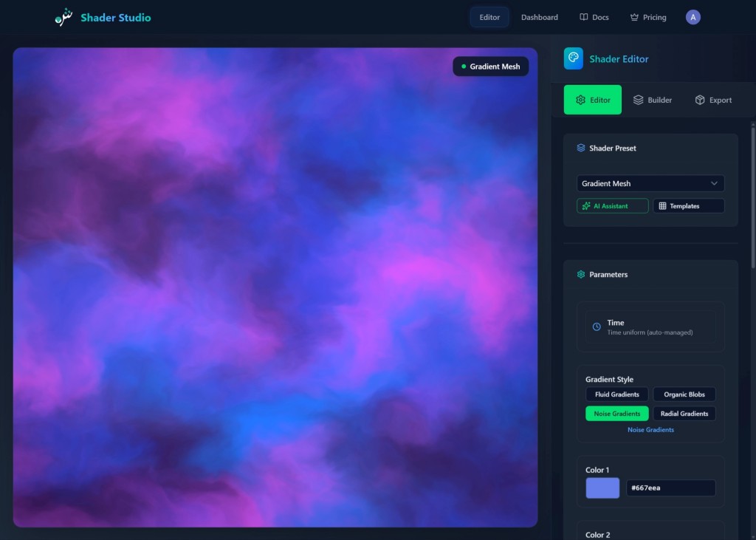Select the Fluid Gradients style
756x540 pixels.
[x=616, y=394]
